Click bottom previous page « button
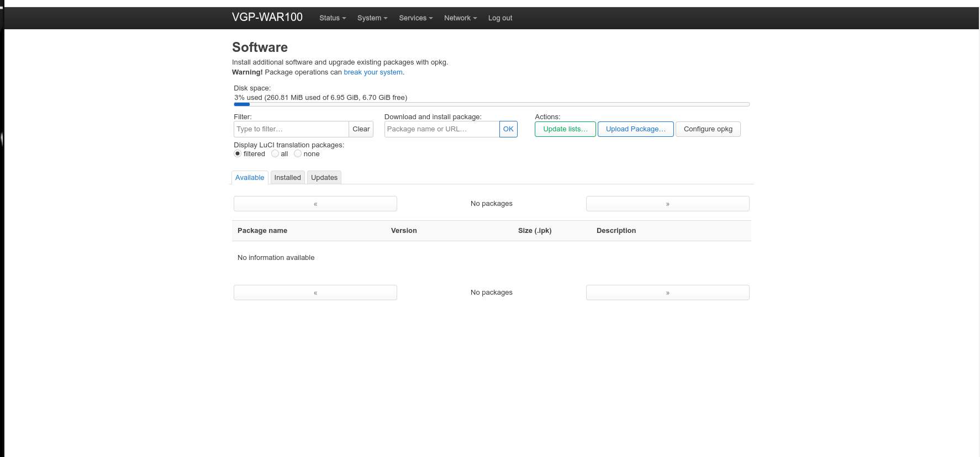 tap(315, 293)
